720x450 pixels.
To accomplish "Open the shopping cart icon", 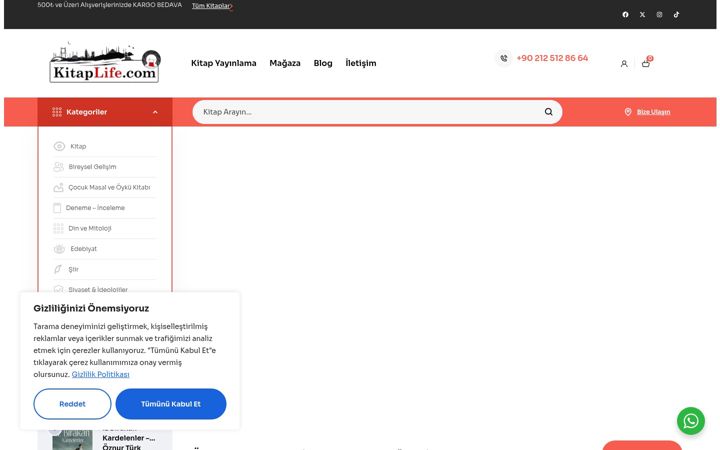I will tap(646, 63).
